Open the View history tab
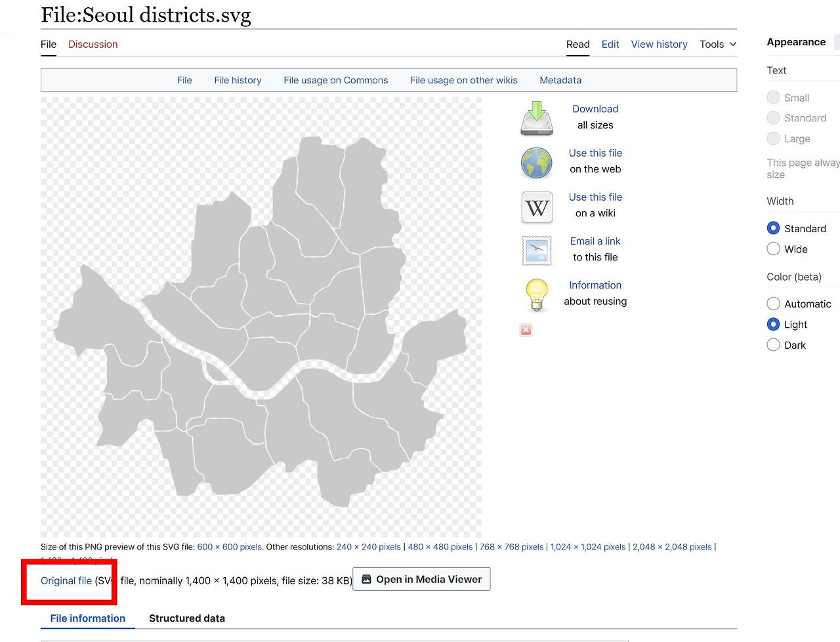 [660, 44]
